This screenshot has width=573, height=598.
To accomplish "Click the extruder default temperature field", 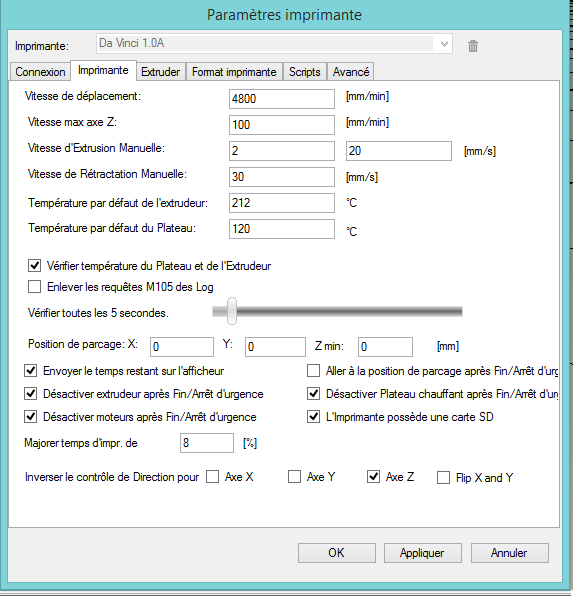I will (x=282, y=203).
